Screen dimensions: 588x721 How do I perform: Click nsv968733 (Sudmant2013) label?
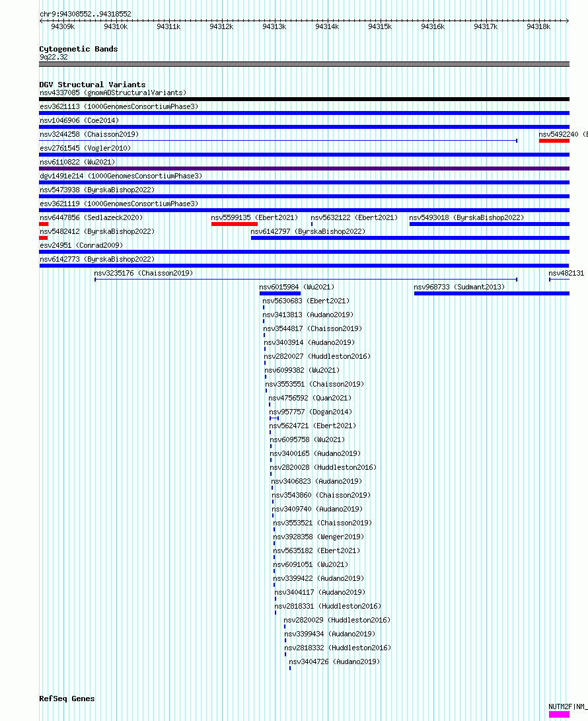click(x=459, y=287)
